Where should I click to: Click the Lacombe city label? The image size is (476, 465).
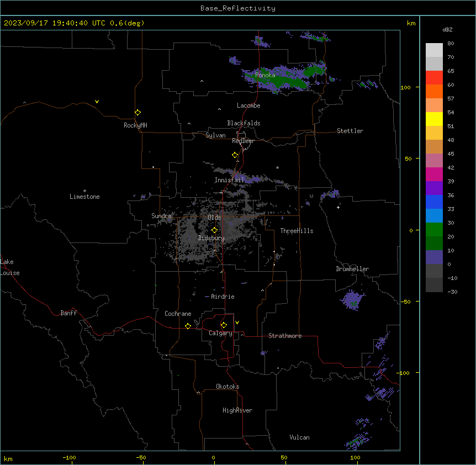(x=248, y=105)
